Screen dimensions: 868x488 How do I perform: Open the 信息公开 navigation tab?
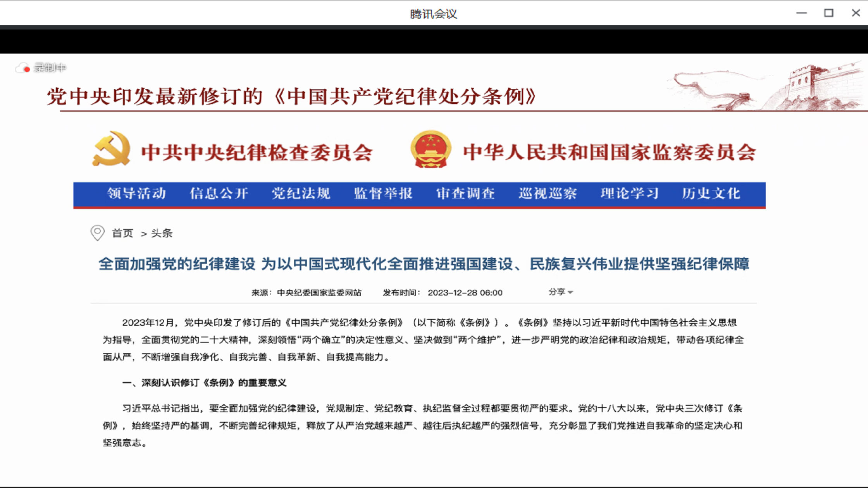[219, 193]
